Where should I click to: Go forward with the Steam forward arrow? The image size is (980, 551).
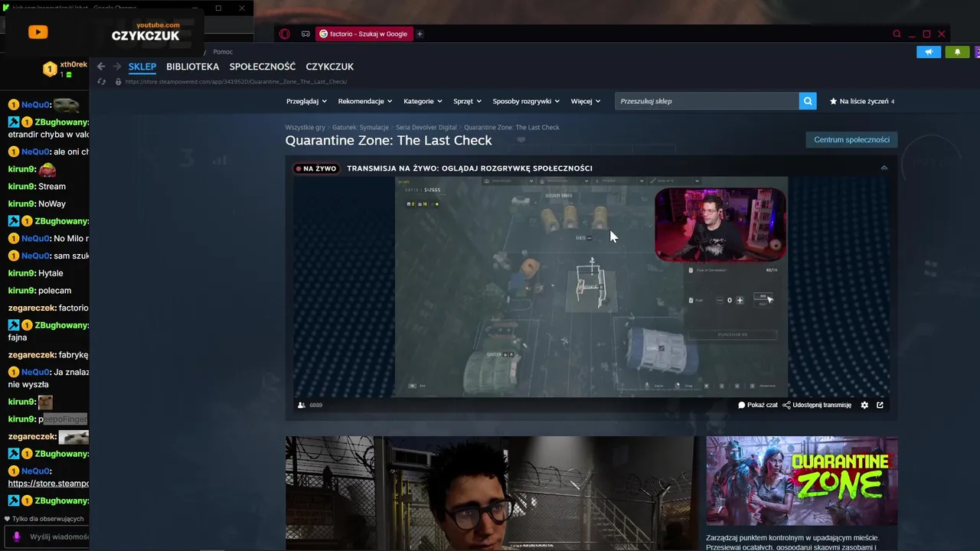116,67
